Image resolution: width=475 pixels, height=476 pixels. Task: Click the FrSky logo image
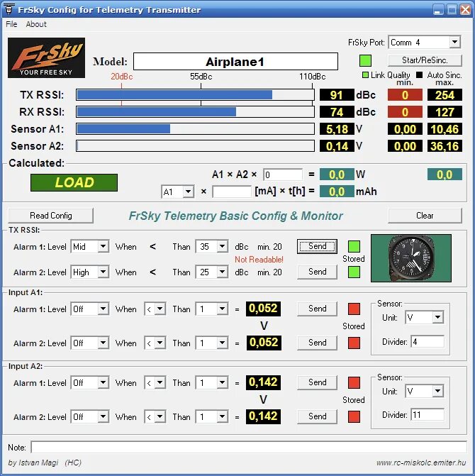point(46,57)
